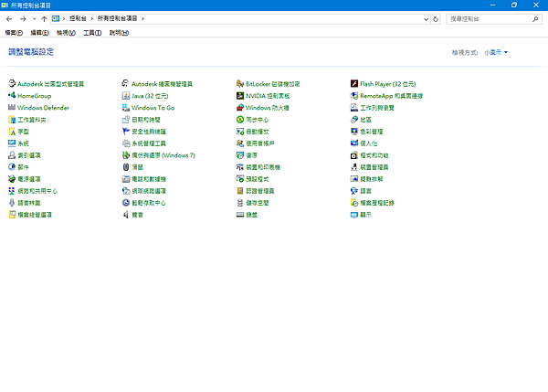The height and width of the screenshot is (392, 548).
Task: Click the 色彩管理 color management icon
Action: [x=354, y=132]
